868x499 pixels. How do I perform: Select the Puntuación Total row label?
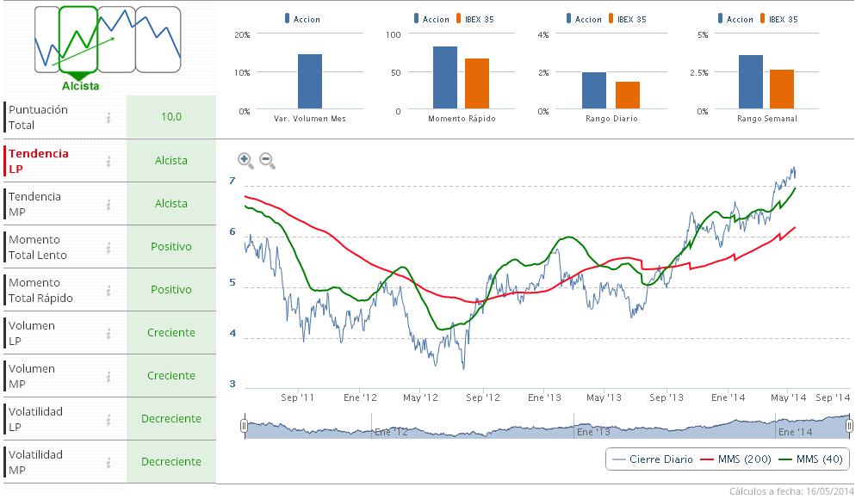[38, 117]
